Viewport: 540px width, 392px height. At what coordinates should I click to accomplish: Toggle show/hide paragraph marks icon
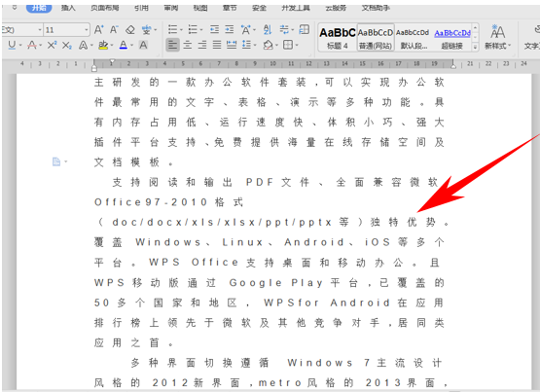[x=284, y=29]
